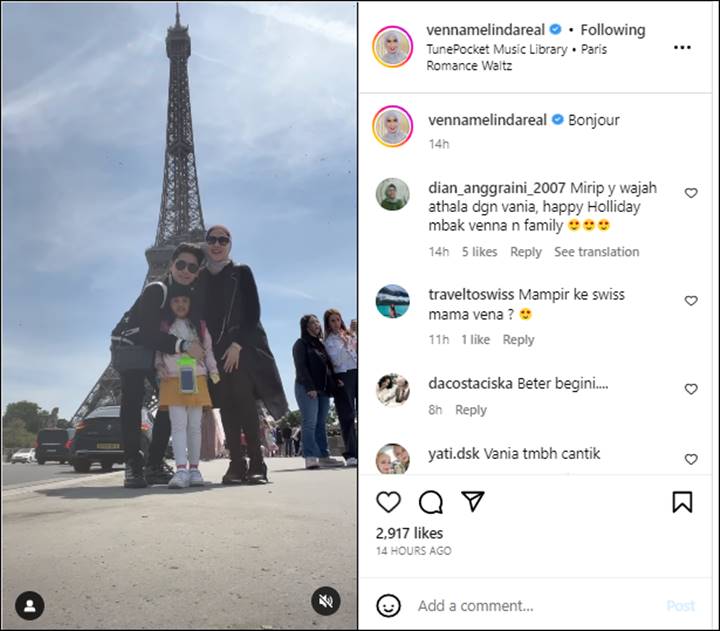Screen dimensions: 720x631
Task: Share the post with paper plane icon
Action: point(472,501)
